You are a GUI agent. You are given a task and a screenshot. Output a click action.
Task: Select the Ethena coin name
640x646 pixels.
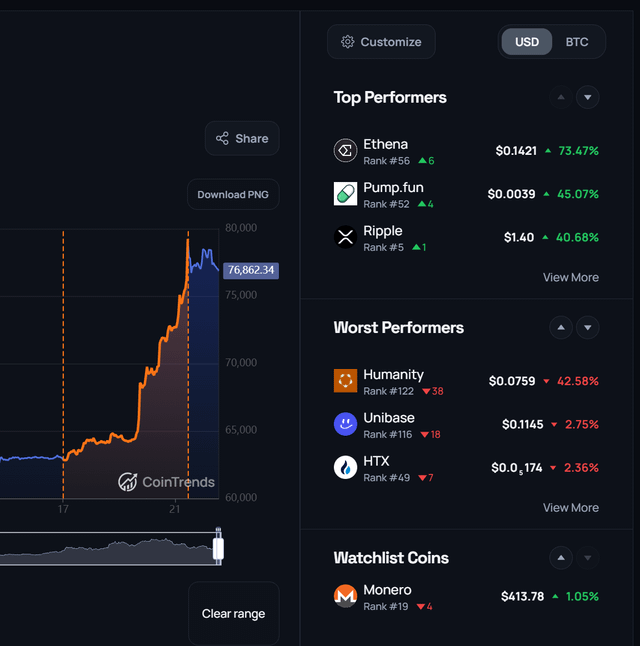pos(385,144)
